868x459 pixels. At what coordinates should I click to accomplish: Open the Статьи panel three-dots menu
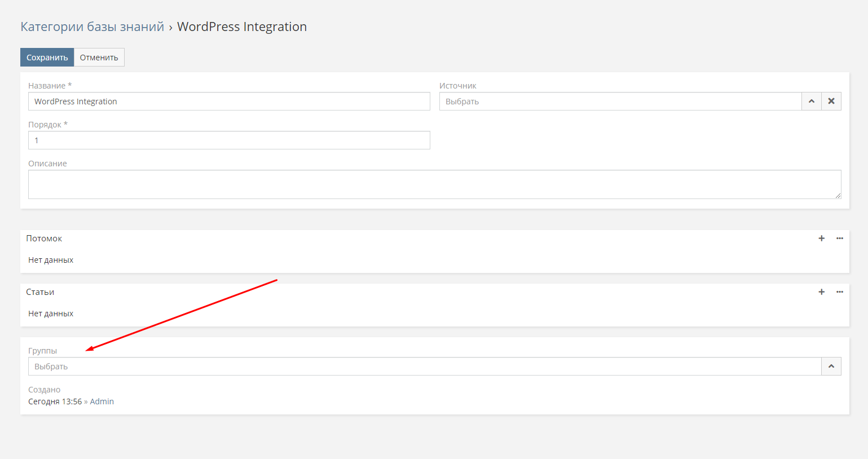(839, 292)
